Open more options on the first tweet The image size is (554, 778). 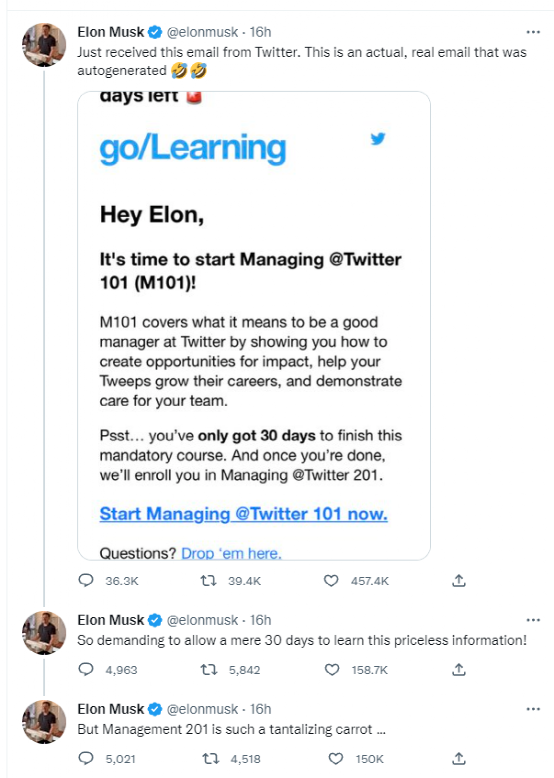click(533, 32)
